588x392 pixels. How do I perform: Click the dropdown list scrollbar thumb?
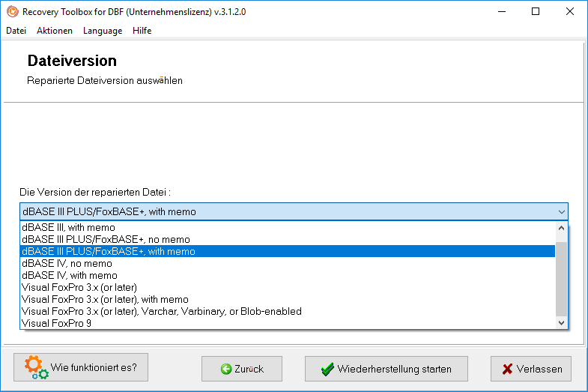[561, 279]
